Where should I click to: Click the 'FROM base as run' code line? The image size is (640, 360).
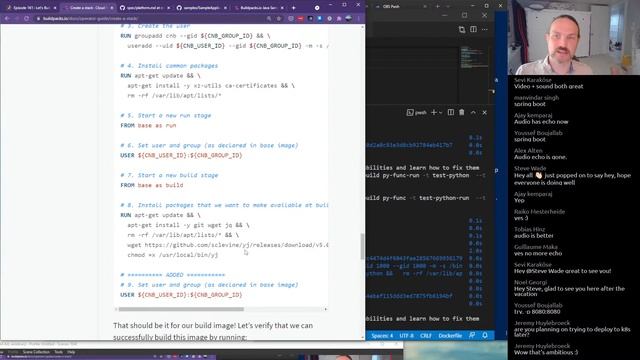[148, 125]
